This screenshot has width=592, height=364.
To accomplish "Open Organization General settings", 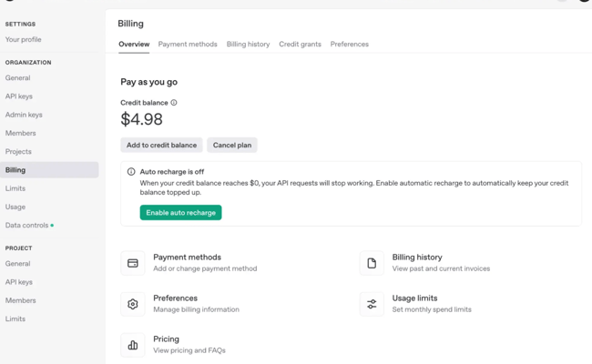I will pos(17,77).
